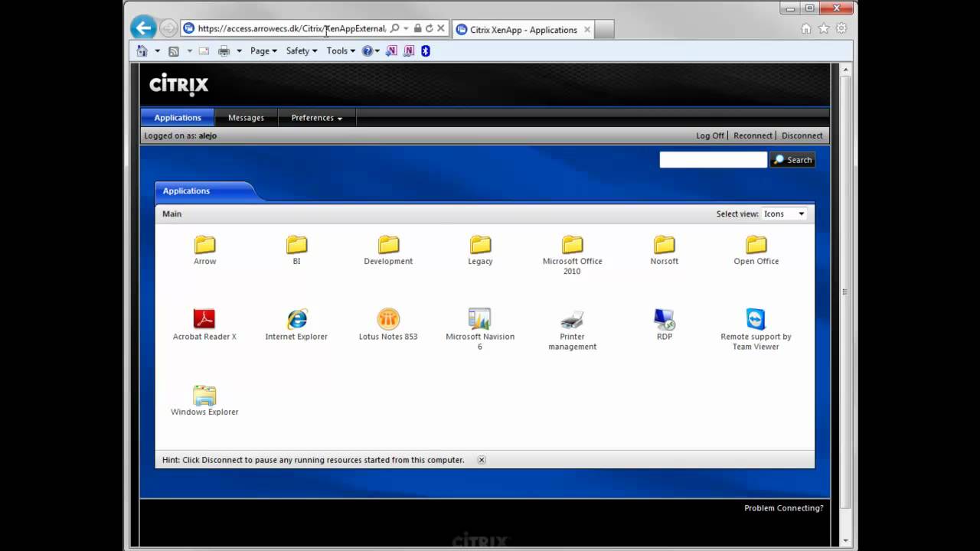
Task: Open the Microsoft Office 2010 folder
Action: pos(572,255)
